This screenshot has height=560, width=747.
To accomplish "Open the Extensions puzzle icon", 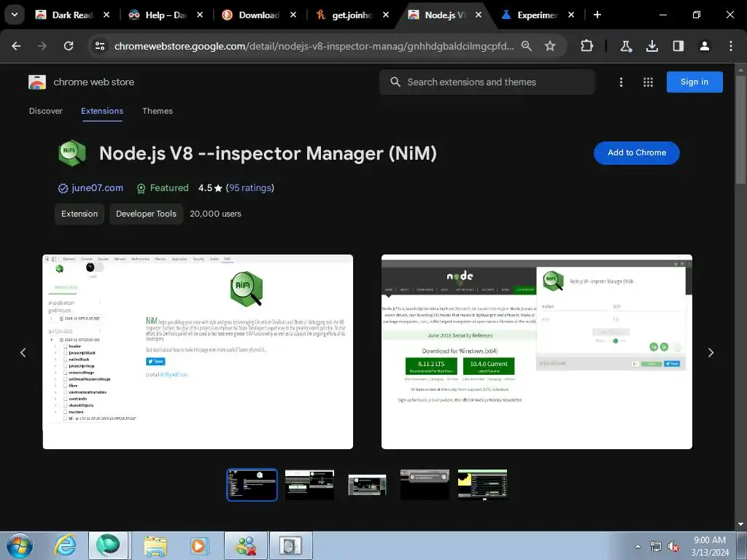I will [x=587, y=46].
